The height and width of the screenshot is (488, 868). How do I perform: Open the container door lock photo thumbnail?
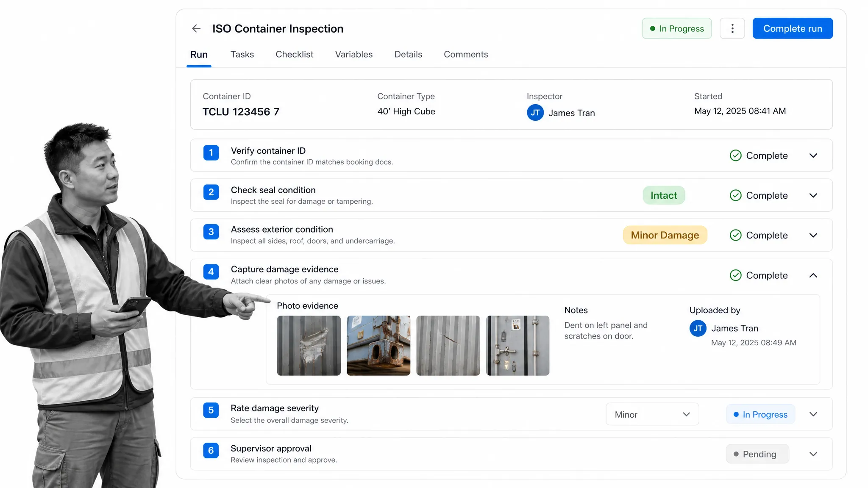point(517,346)
